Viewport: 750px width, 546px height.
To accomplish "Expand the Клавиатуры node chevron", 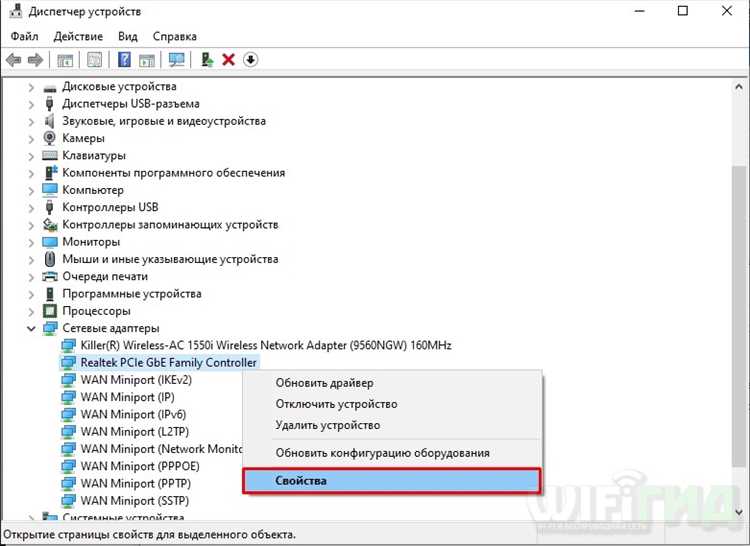I will [x=31, y=156].
